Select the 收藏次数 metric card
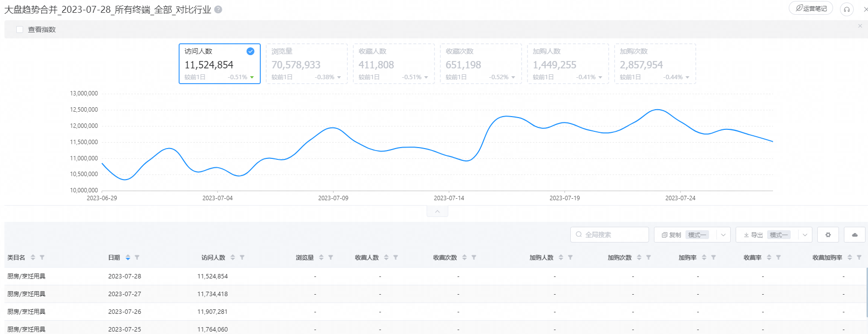868x334 pixels. pyautogui.click(x=481, y=63)
